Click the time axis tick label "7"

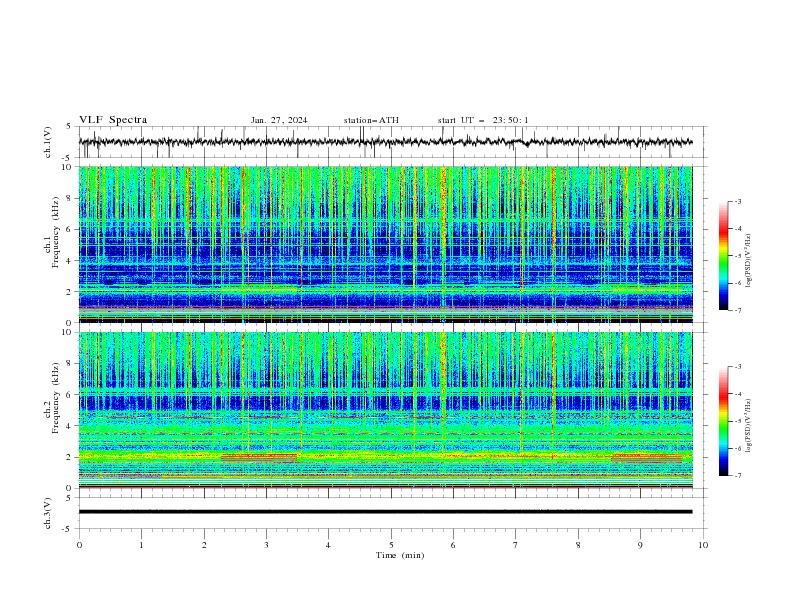click(516, 545)
